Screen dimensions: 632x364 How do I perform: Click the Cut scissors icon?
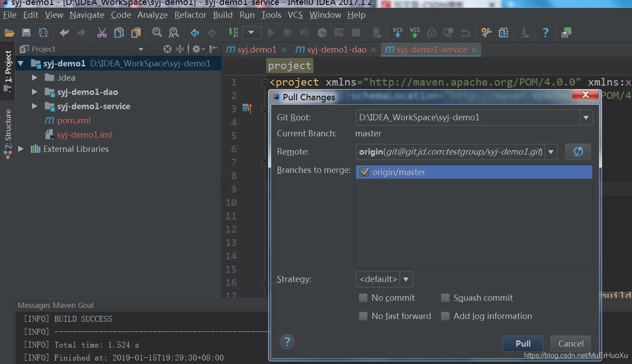coord(102,33)
